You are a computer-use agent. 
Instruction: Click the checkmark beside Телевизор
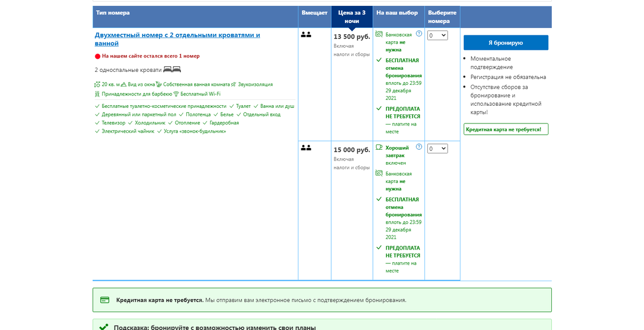tap(97, 123)
